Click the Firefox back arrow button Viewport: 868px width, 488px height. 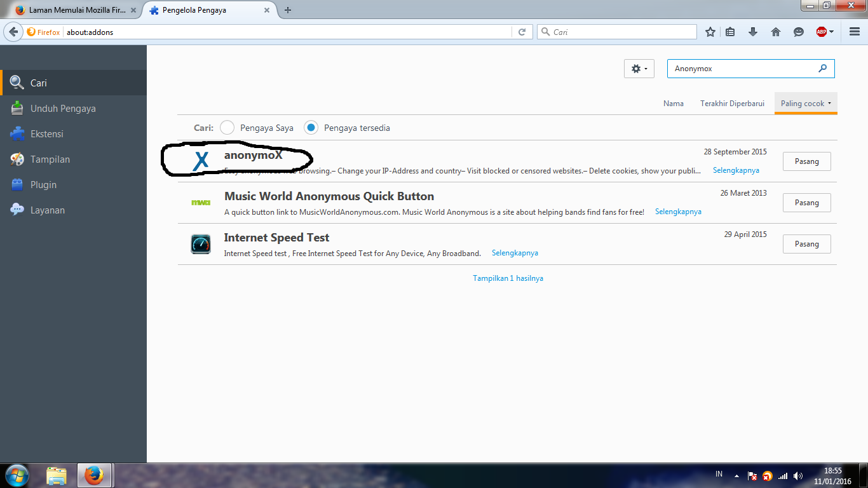coord(13,32)
